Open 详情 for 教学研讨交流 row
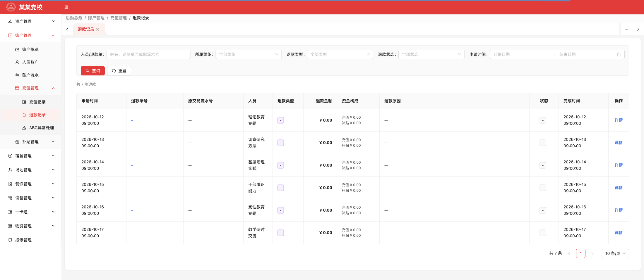Image resolution: width=644 pixels, height=280 pixels. pos(619,233)
